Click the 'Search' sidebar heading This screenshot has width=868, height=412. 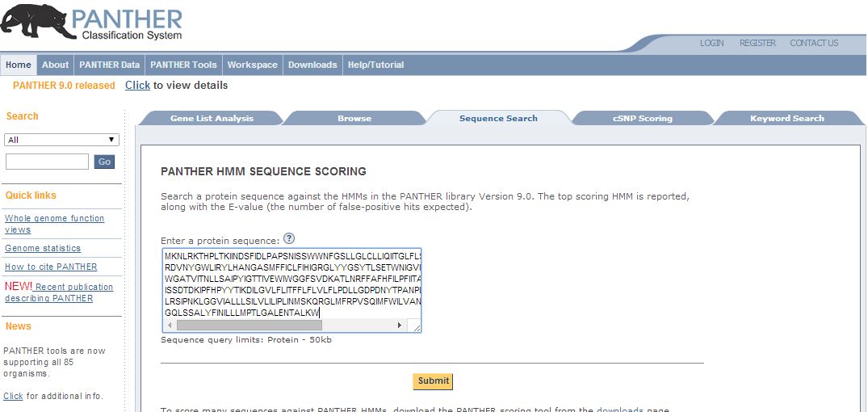click(22, 116)
